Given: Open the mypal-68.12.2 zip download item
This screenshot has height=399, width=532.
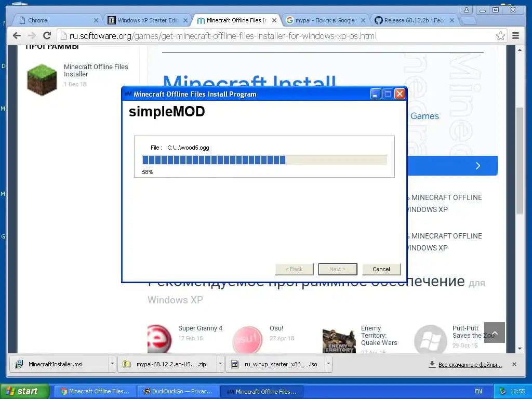Looking at the screenshot, I should (x=167, y=364).
